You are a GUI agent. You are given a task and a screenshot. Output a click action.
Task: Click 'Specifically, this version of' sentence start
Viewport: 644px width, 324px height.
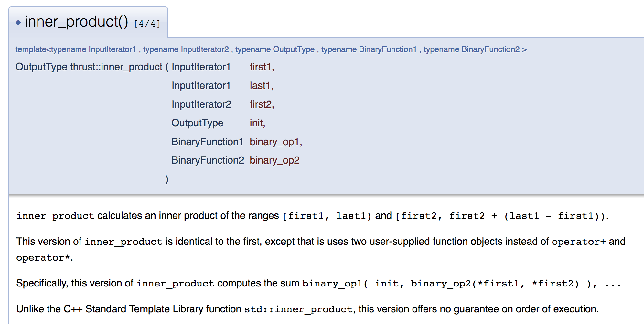[75, 283]
